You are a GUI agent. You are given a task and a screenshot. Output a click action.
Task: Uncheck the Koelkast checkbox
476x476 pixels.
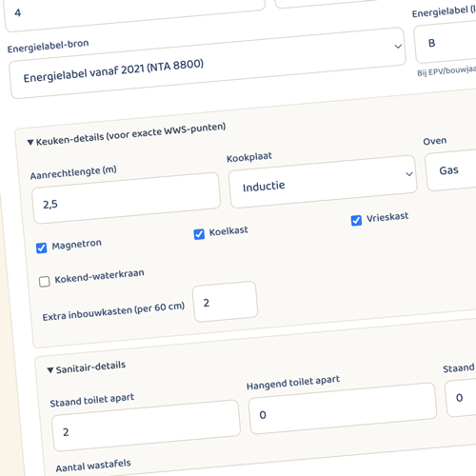click(x=199, y=234)
